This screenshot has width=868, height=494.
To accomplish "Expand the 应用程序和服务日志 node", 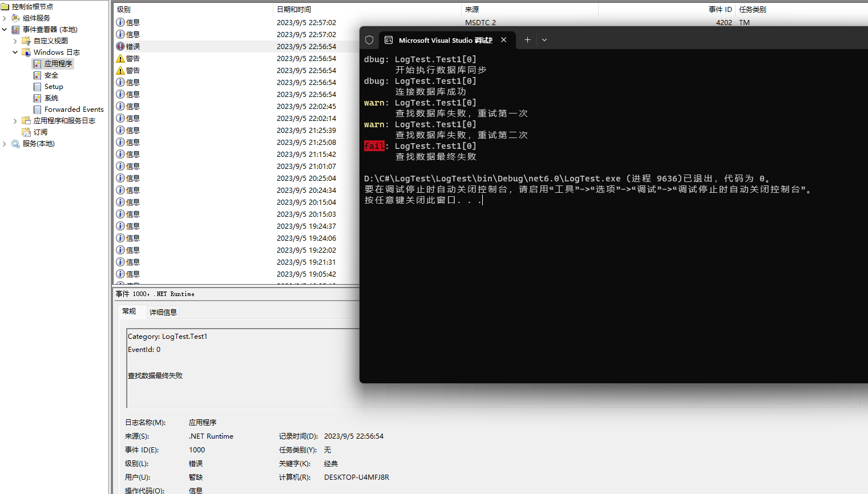I will pyautogui.click(x=15, y=121).
